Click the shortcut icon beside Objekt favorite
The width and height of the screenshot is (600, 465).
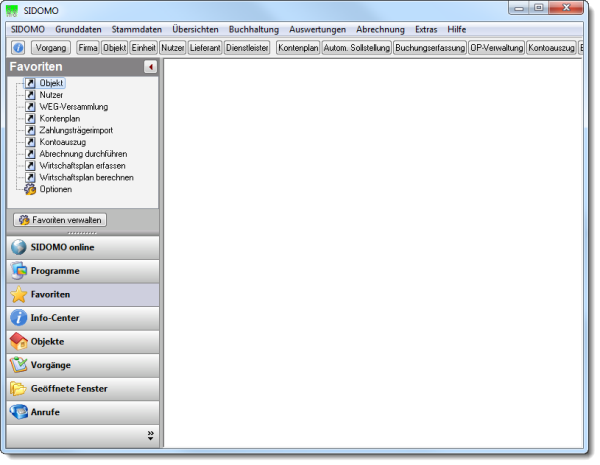coord(31,83)
